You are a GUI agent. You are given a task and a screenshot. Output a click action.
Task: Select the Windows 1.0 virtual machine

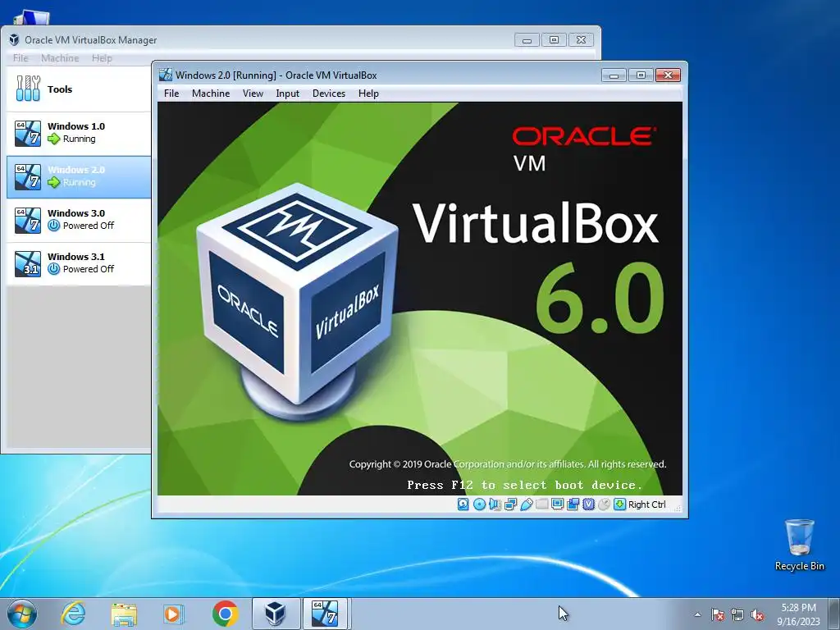tap(79, 133)
